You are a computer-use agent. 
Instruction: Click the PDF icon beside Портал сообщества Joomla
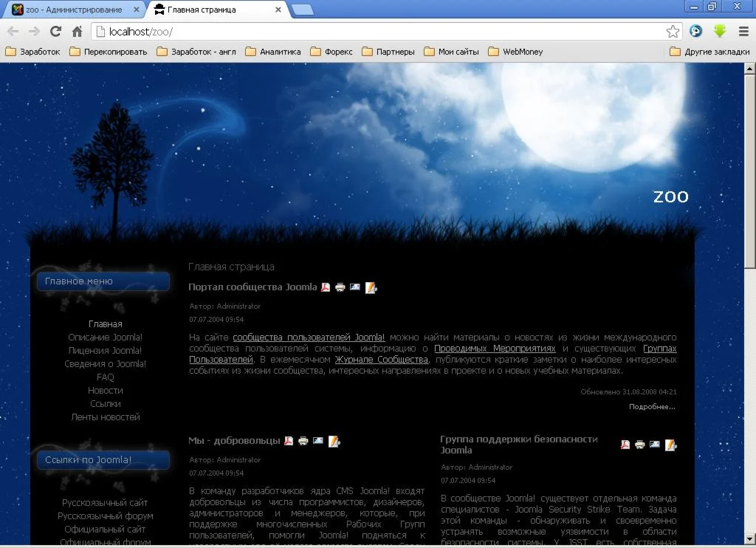coord(326,287)
